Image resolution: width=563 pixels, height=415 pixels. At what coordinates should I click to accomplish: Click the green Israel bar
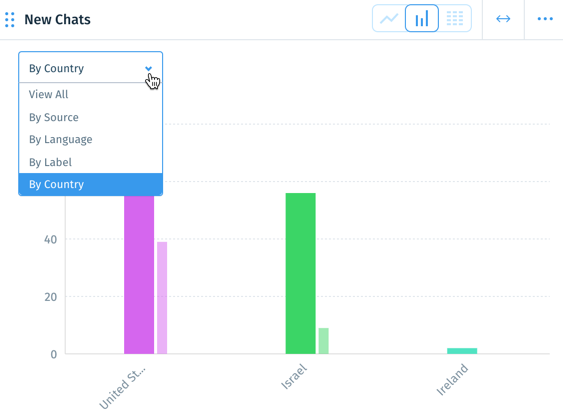click(301, 273)
